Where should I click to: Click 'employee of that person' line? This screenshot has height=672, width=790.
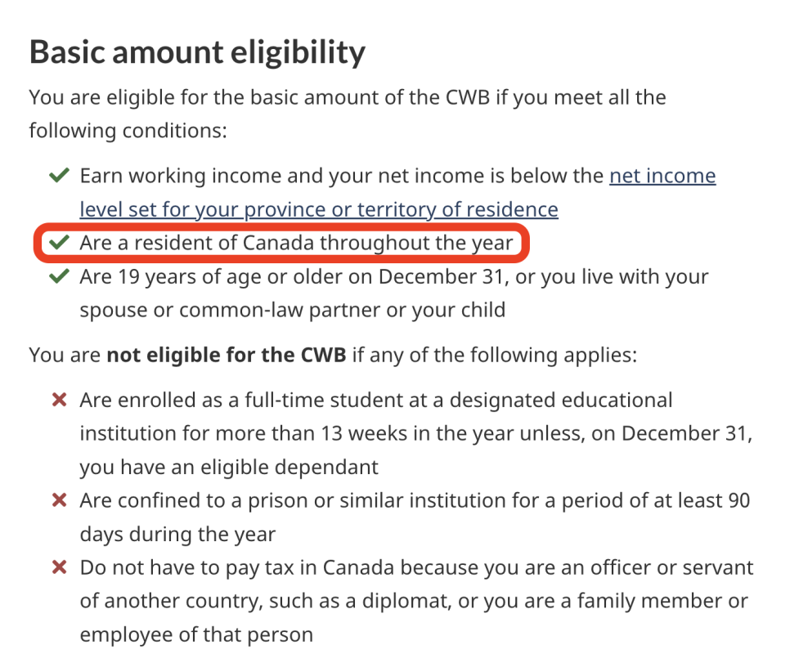[x=196, y=634]
